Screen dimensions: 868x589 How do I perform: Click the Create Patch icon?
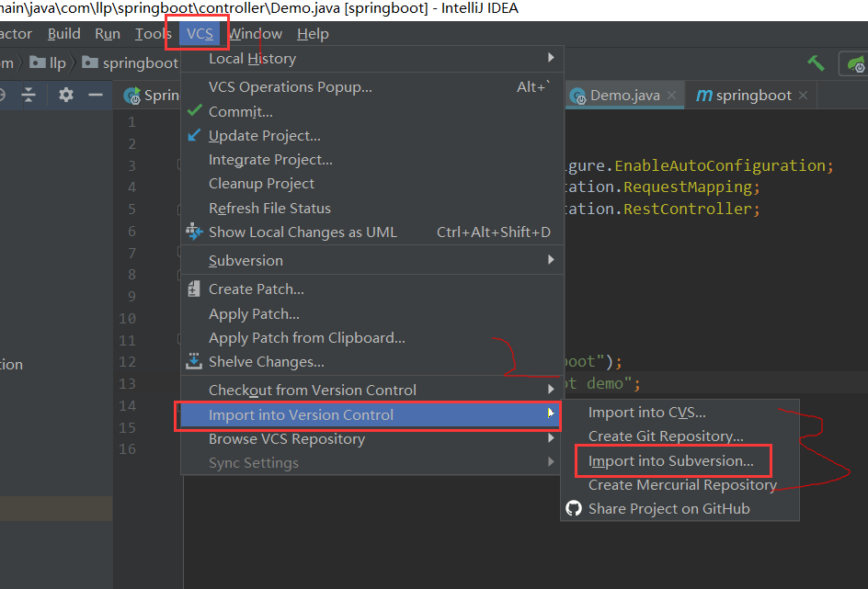(194, 289)
